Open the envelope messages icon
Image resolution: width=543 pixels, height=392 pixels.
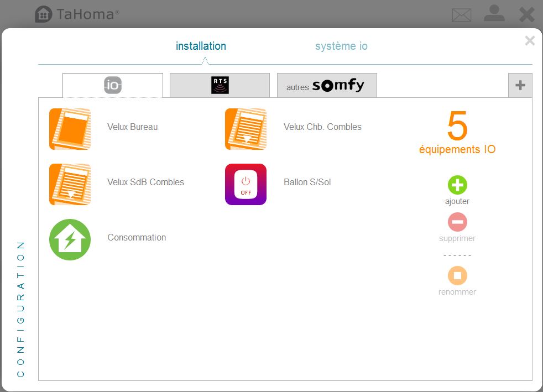[x=462, y=15]
